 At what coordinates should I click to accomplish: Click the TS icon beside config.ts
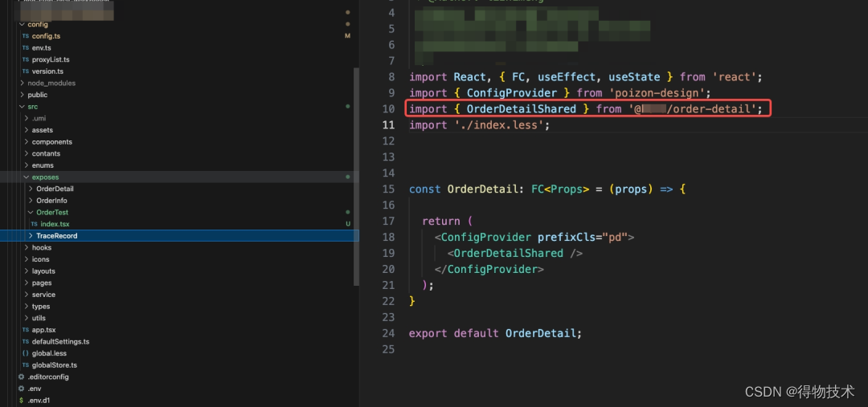[x=26, y=36]
